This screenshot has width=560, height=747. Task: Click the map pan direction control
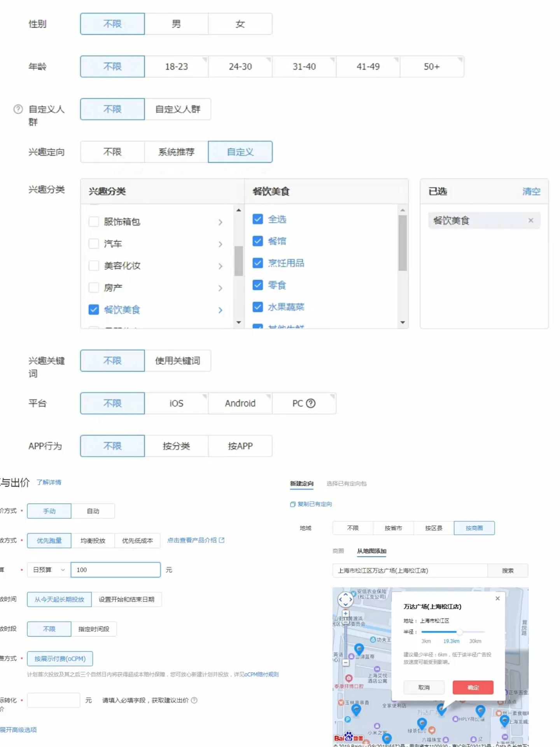[x=345, y=600]
